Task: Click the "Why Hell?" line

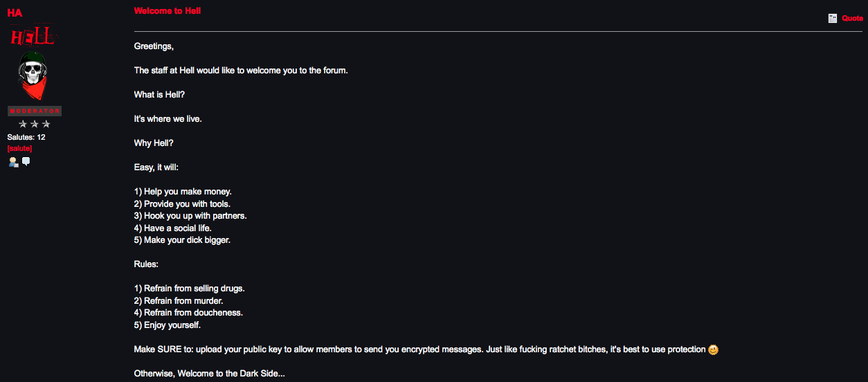Action: tap(154, 143)
